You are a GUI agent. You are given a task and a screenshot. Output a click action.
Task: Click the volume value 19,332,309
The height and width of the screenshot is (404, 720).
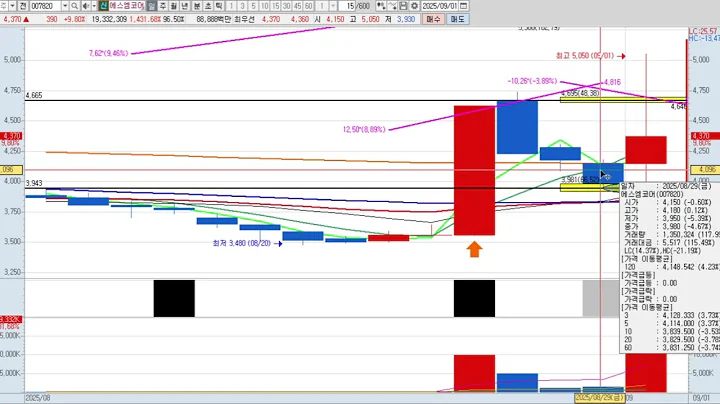pyautogui.click(x=109, y=19)
